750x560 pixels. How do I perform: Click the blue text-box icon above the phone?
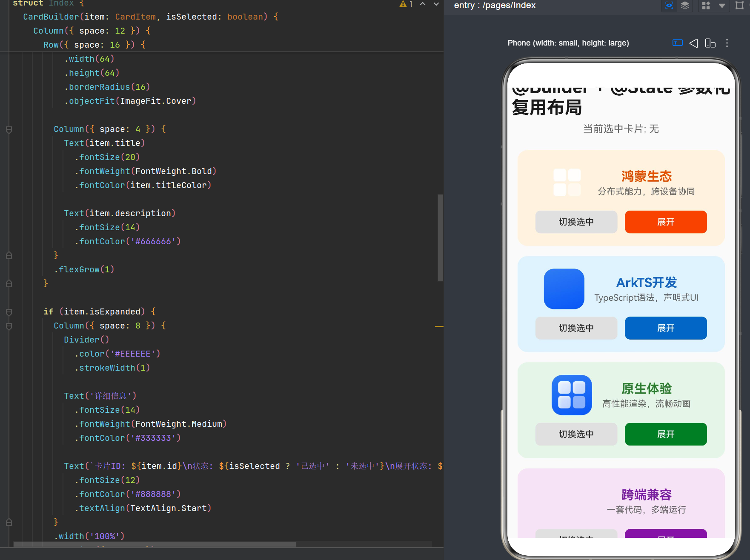[x=678, y=43]
